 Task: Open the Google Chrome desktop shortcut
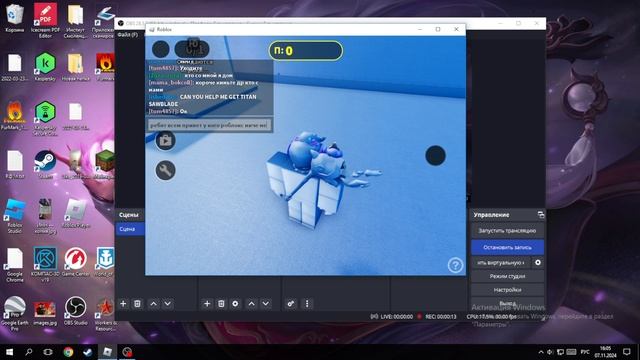point(15,264)
